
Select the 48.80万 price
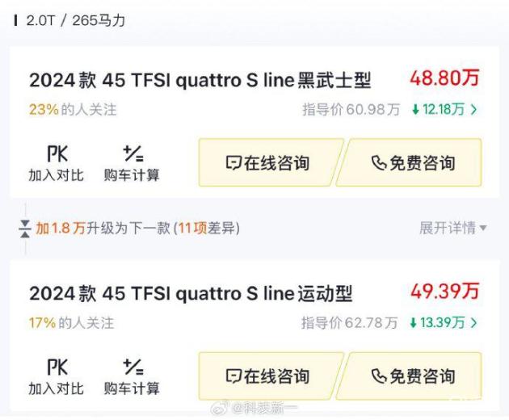tap(444, 78)
